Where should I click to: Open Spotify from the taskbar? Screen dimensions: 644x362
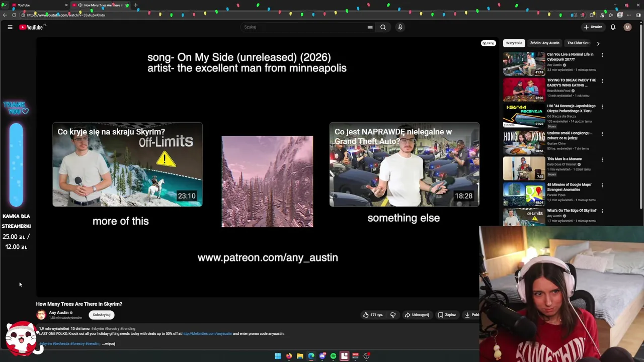pos(333,356)
